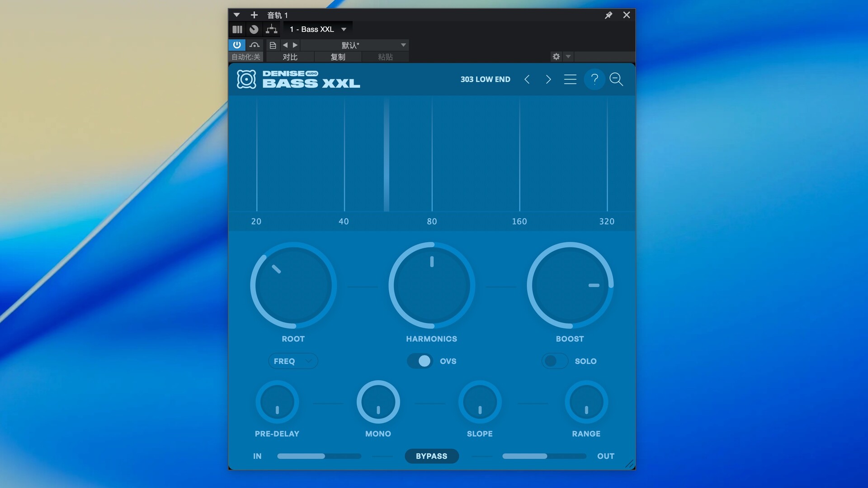Click the help question mark icon
The image size is (868, 488).
click(594, 80)
